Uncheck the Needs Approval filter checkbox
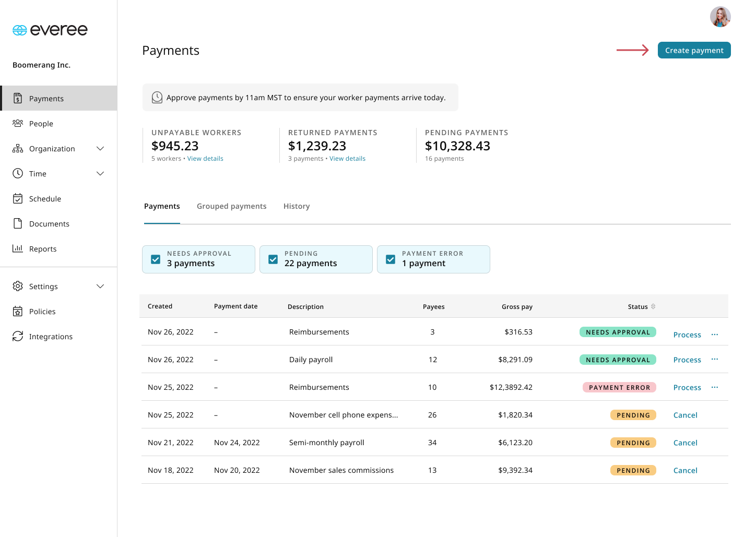This screenshot has width=756, height=537. [156, 259]
